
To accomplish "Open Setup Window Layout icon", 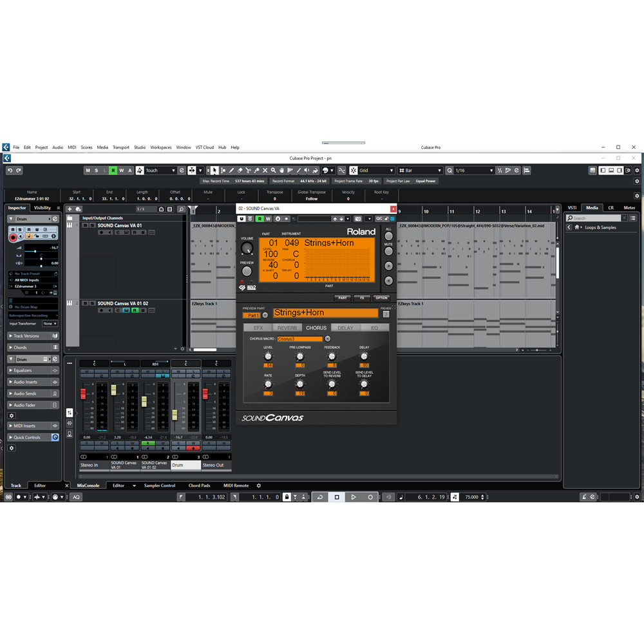I will click(629, 171).
